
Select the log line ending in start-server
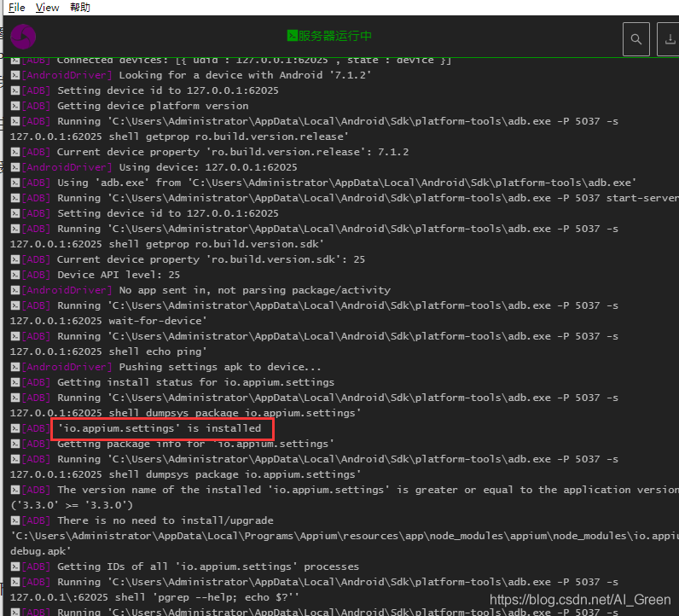[369, 198]
